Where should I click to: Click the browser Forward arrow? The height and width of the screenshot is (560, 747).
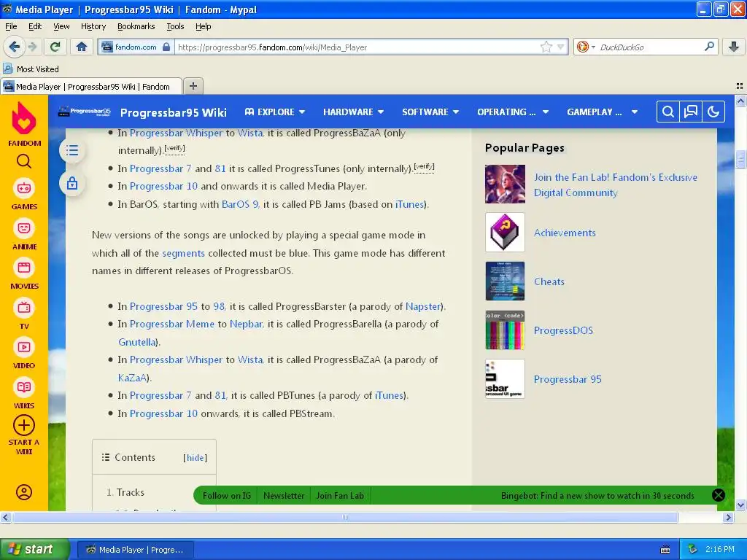[x=32, y=47]
